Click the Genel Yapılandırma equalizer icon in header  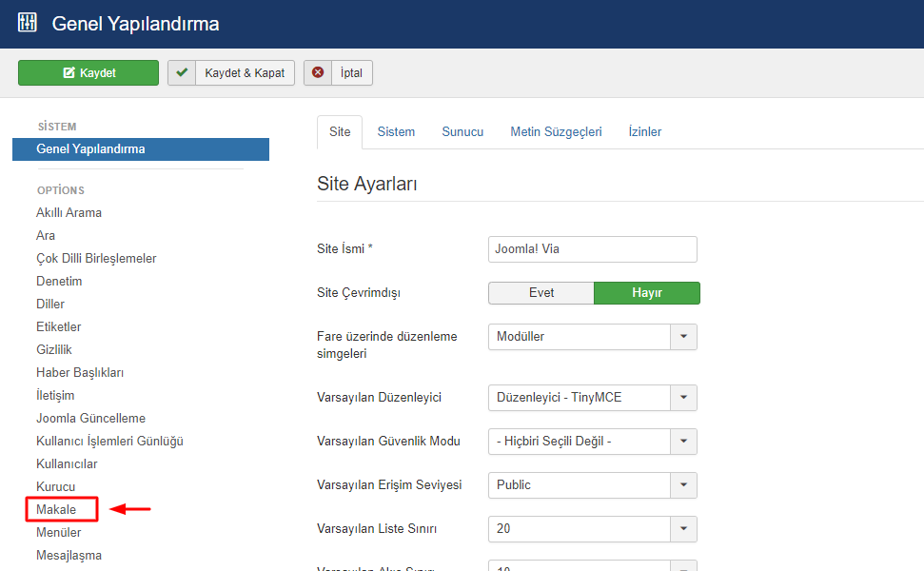tap(28, 23)
